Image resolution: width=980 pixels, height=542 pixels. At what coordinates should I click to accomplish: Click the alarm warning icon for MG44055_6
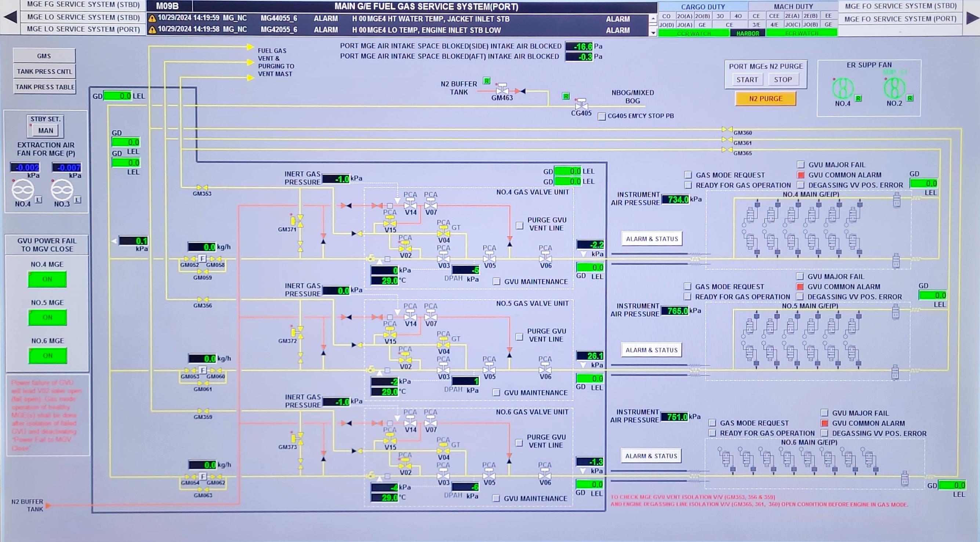point(153,19)
